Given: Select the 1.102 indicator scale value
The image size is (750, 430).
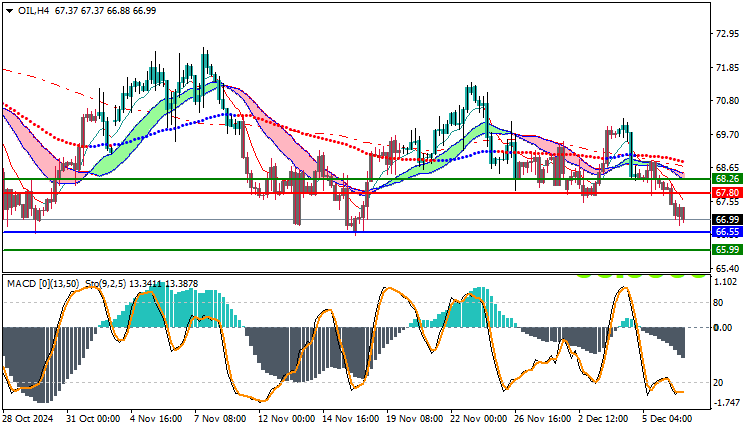Looking at the screenshot, I should point(725,282).
